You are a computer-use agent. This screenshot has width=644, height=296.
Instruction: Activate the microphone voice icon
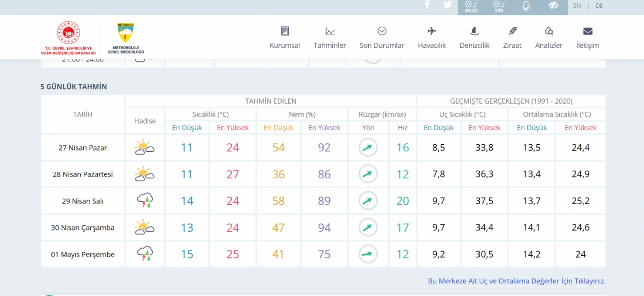pos(526,6)
